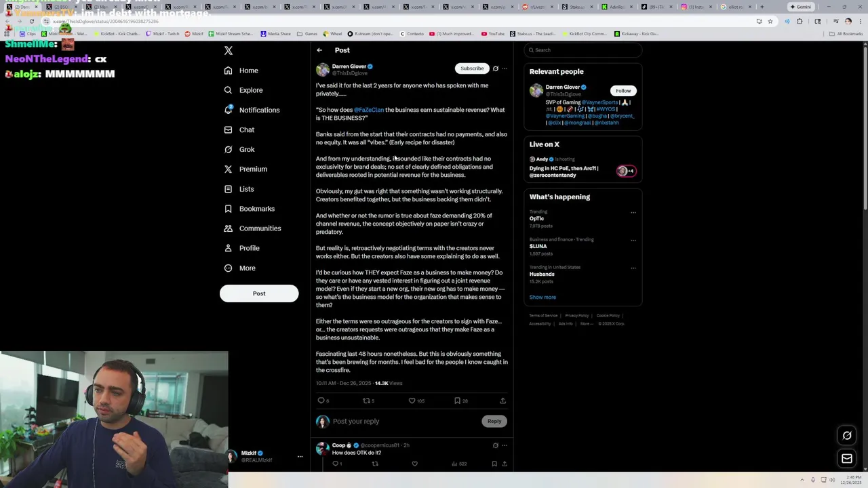This screenshot has width=868, height=488.
Task: Open options for Husbands trend
Action: (633, 268)
